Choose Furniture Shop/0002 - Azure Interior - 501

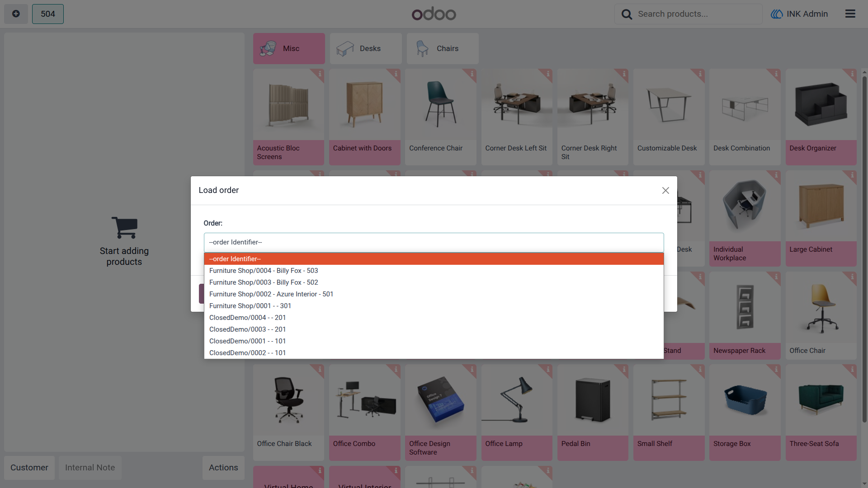tap(434, 294)
